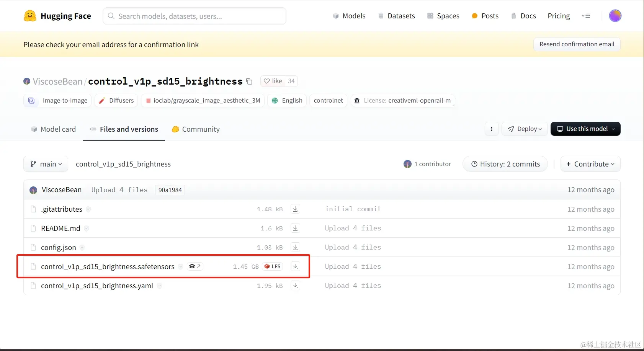This screenshot has width=644, height=351.
Task: Click the Diffusers tag
Action: 116,100
